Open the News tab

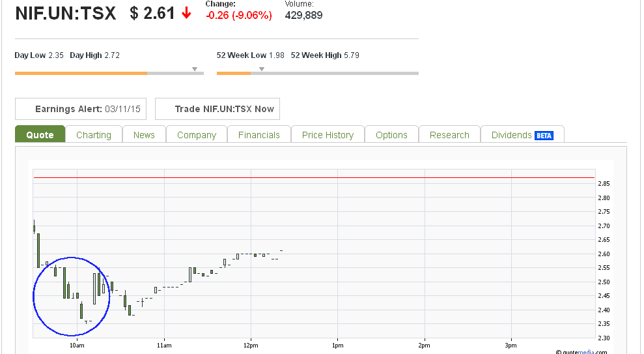[144, 134]
